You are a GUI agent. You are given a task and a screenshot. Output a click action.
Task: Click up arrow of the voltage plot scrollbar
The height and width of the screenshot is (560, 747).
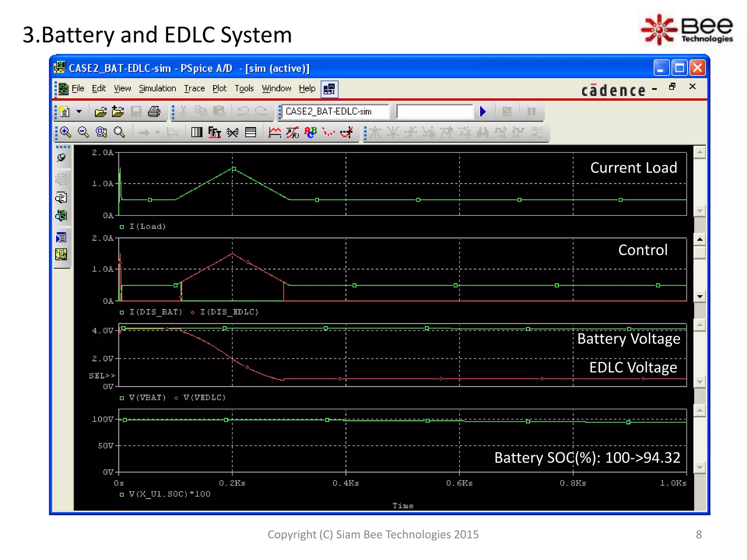pos(700,325)
